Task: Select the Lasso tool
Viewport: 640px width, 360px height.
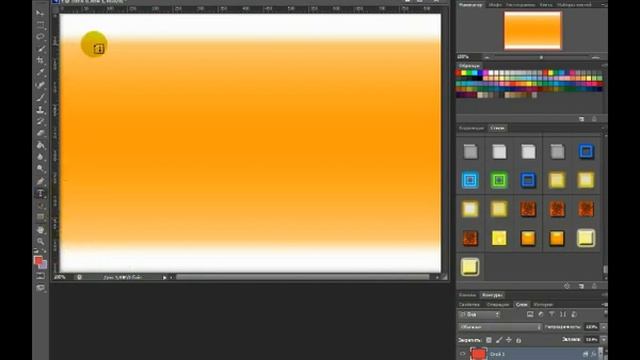Action: click(40, 37)
